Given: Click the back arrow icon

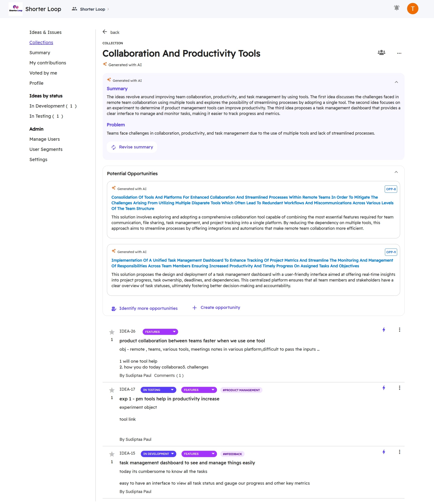Looking at the screenshot, I should (x=105, y=32).
